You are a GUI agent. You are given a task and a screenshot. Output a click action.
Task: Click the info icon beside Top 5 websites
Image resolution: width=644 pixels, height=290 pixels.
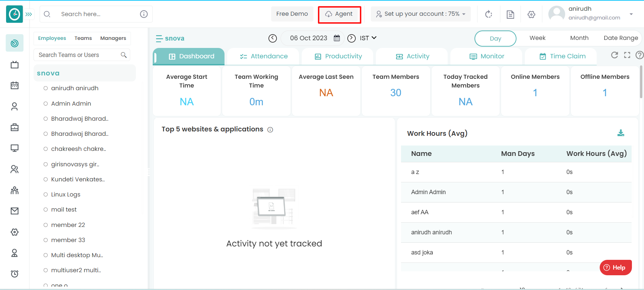(270, 130)
